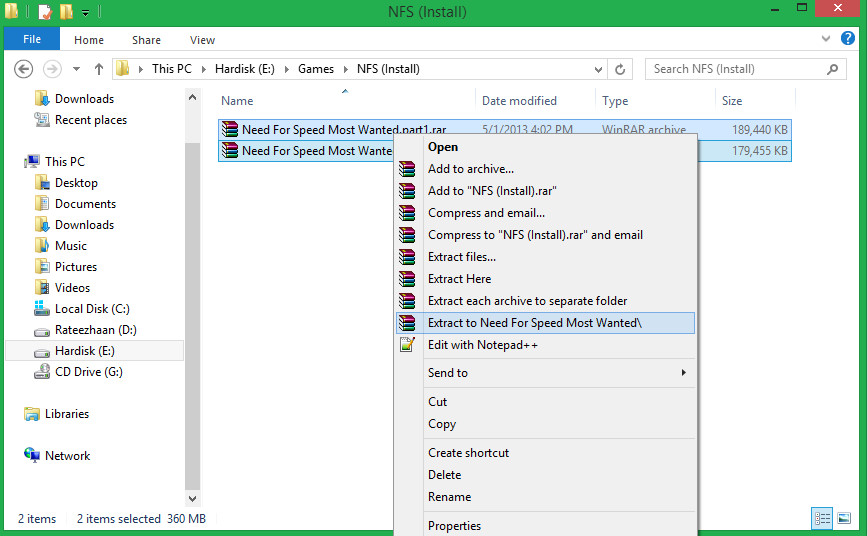868x536 pixels.
Task: Open the Send to submenu arrow
Action: (x=684, y=373)
